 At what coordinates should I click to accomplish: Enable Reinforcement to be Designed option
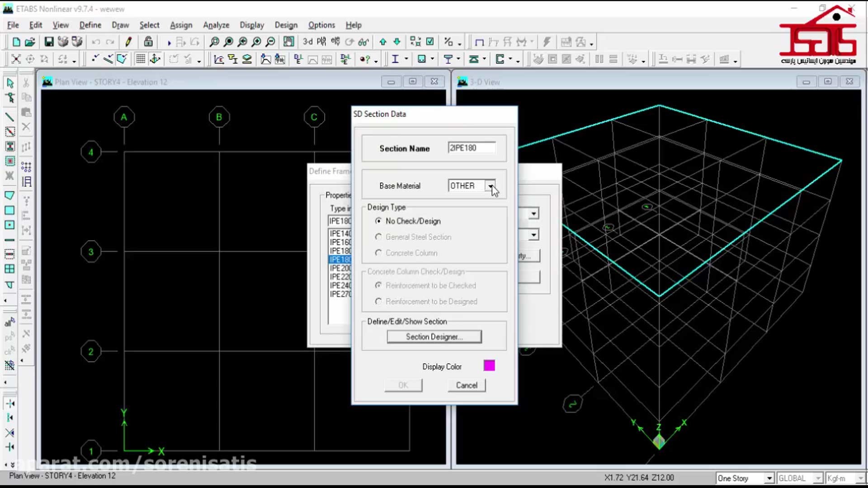click(378, 301)
